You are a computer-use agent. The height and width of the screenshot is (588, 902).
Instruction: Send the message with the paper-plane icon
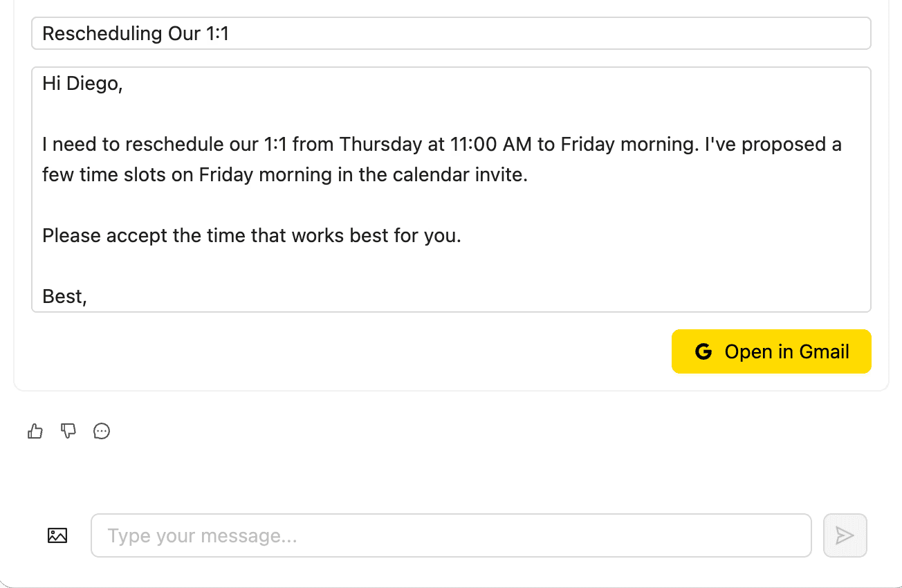(845, 535)
